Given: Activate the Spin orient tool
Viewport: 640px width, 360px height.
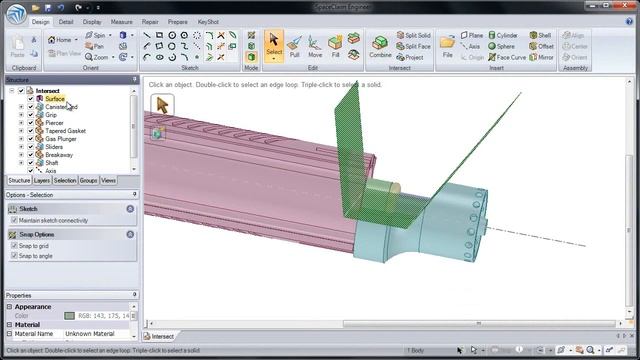Looking at the screenshot, I should 96,36.
